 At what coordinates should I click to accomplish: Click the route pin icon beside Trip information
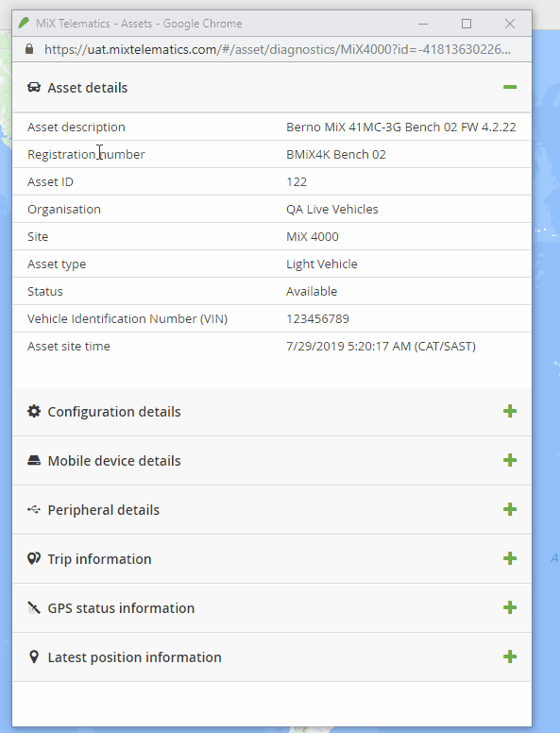[x=34, y=558]
